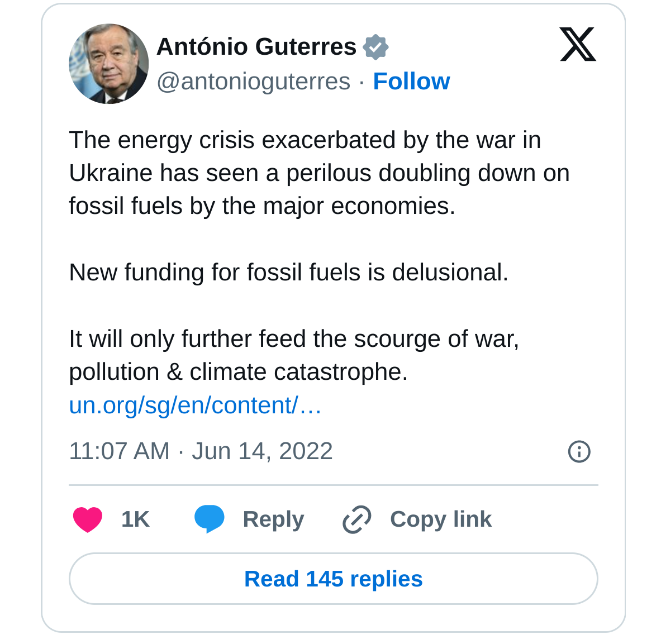Viewport: 661px width, 644px height.
Task: Click the X logo icon
Action: click(x=578, y=44)
